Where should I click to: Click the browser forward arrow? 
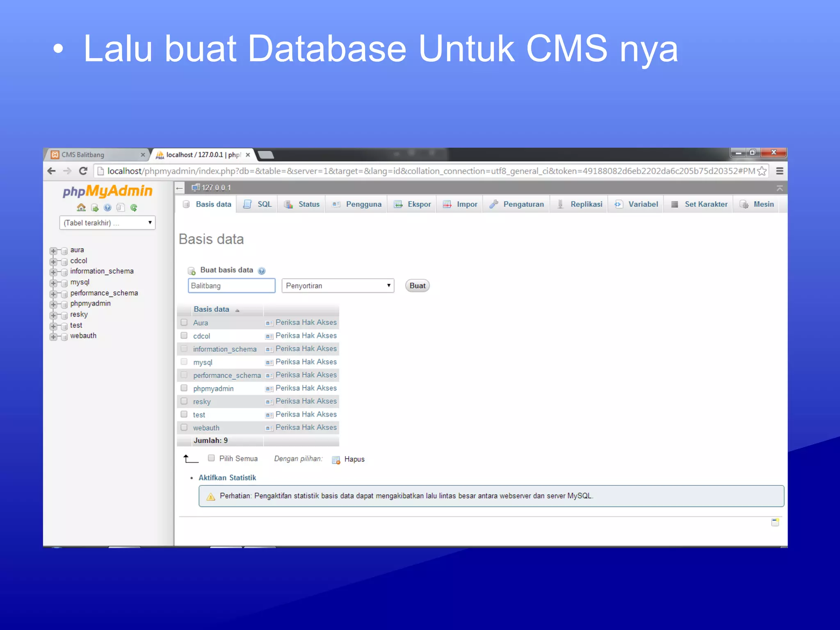click(x=67, y=171)
